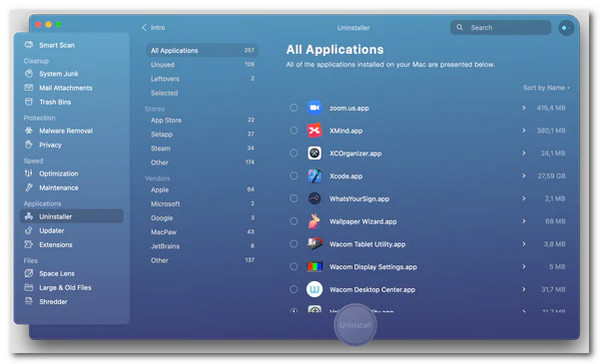Screen dimensions: 600x364
Task: Click the round Uninstall button
Action: point(355,325)
